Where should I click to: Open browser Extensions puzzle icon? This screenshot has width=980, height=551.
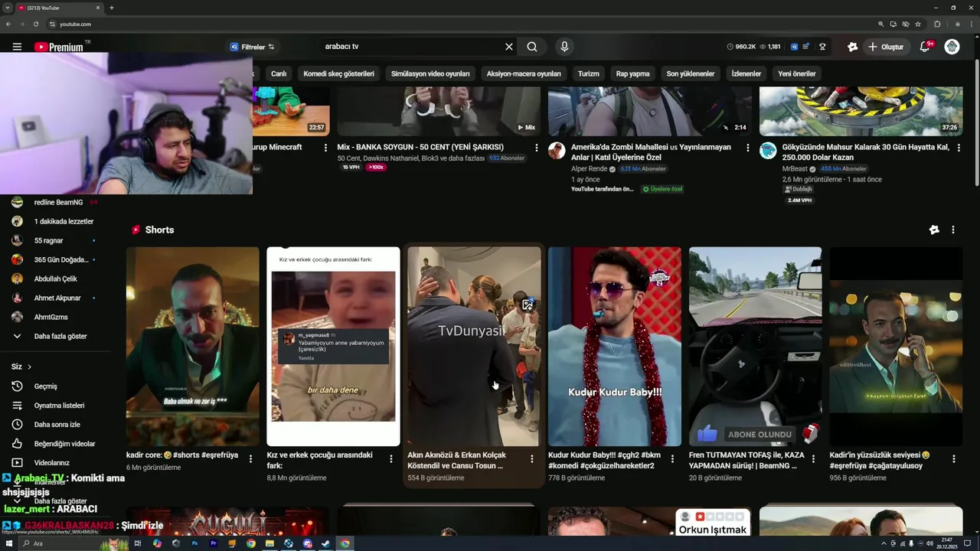pyautogui.click(x=937, y=24)
